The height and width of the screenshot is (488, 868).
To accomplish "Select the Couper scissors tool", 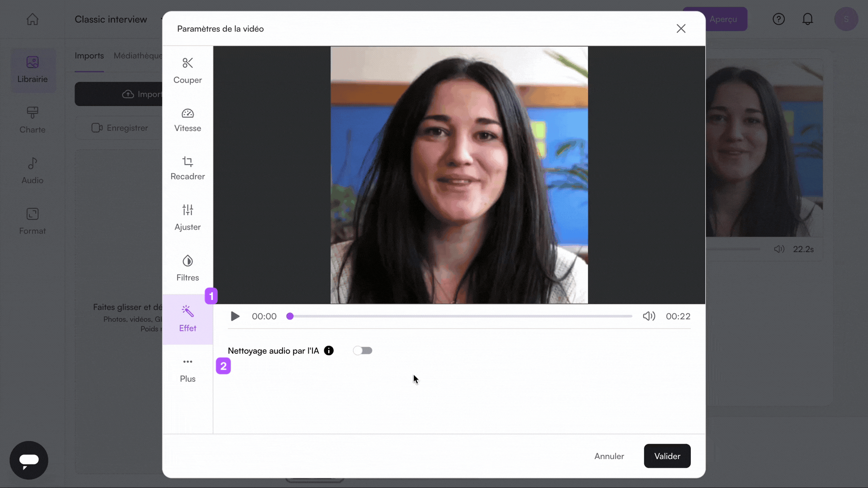I will pos(188,71).
